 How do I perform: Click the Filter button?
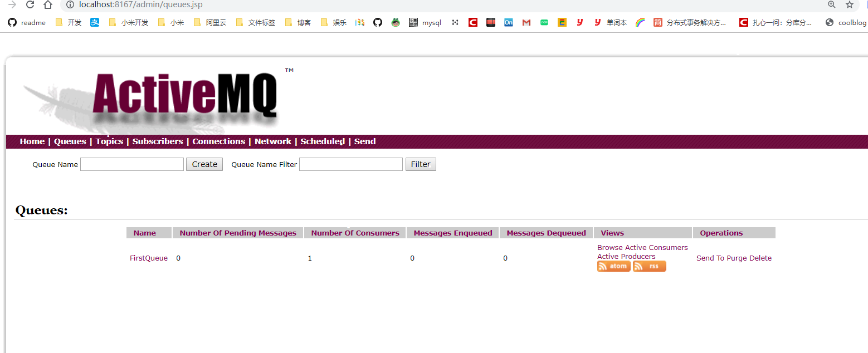(x=421, y=164)
